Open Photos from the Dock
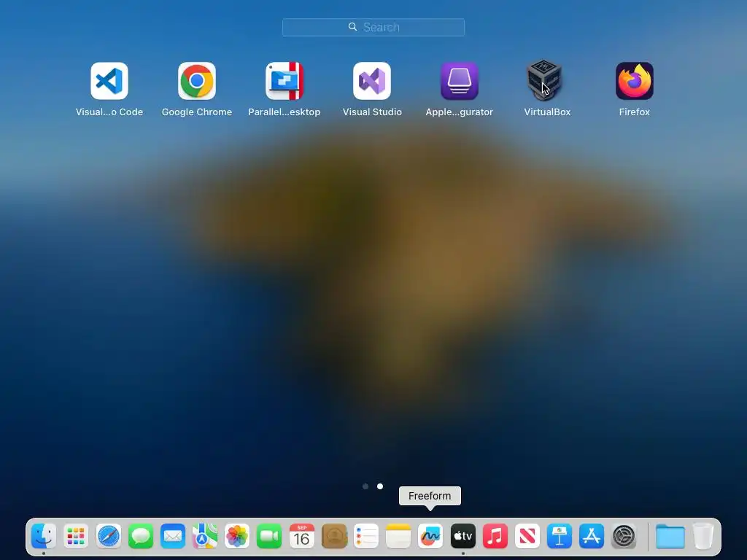This screenshot has width=747, height=560. (237, 536)
